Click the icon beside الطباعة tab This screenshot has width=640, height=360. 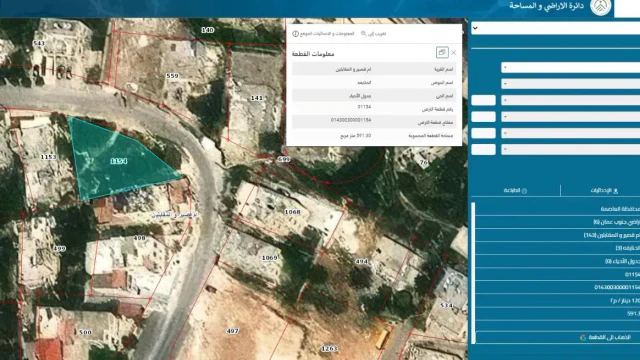(524, 191)
